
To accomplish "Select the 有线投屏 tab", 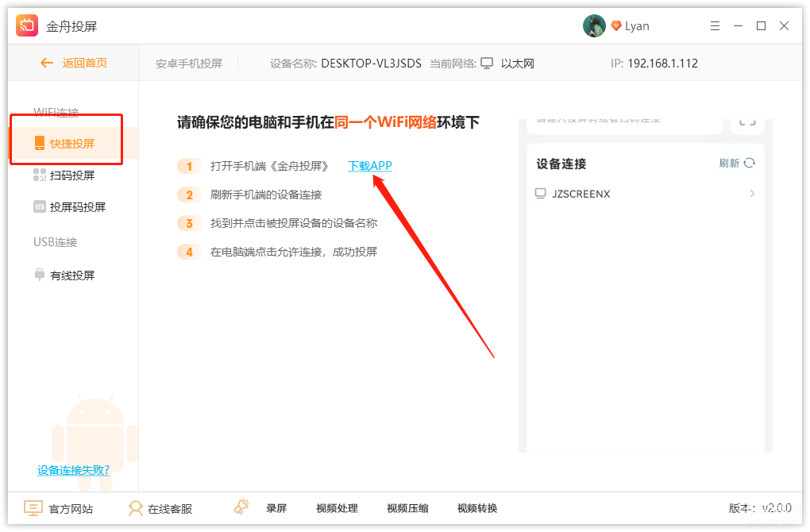I will (x=66, y=276).
